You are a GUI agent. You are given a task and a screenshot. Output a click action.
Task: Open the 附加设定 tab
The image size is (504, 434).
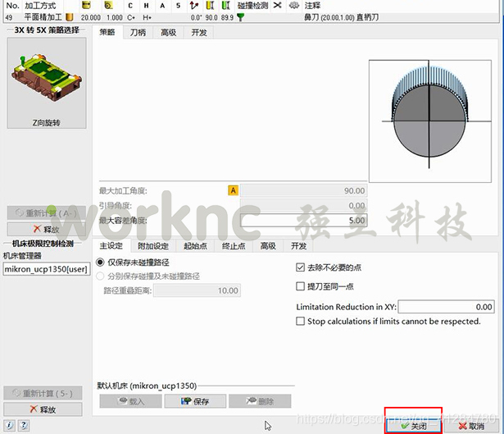pos(153,246)
